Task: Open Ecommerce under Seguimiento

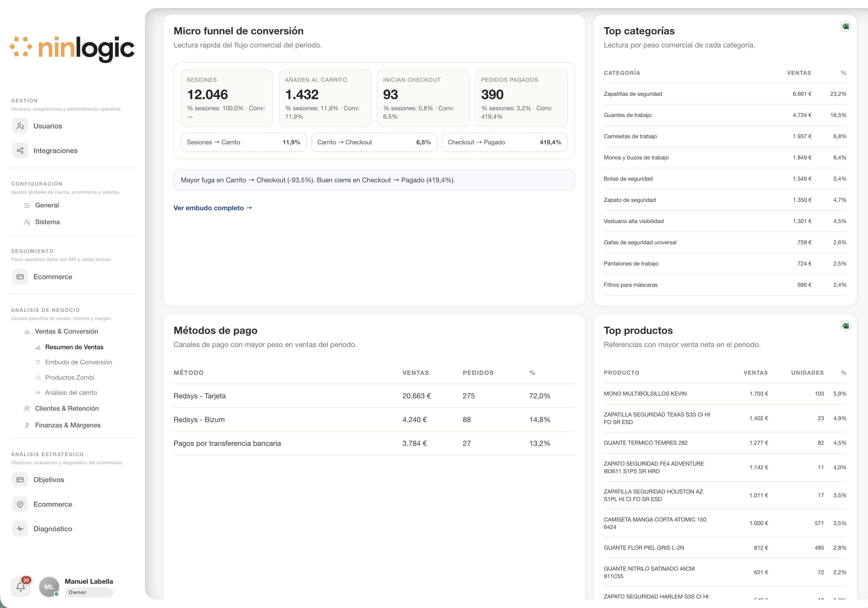Action: [52, 277]
